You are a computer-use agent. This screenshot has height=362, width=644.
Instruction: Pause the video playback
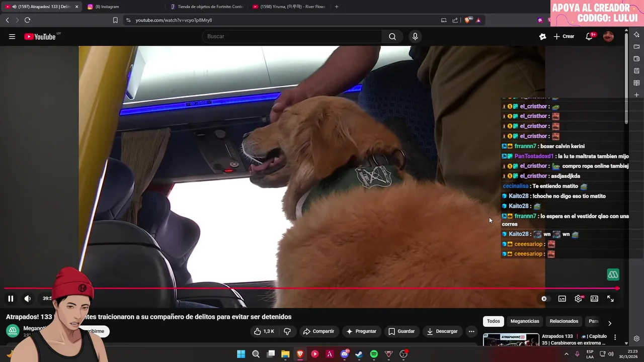[x=11, y=299]
